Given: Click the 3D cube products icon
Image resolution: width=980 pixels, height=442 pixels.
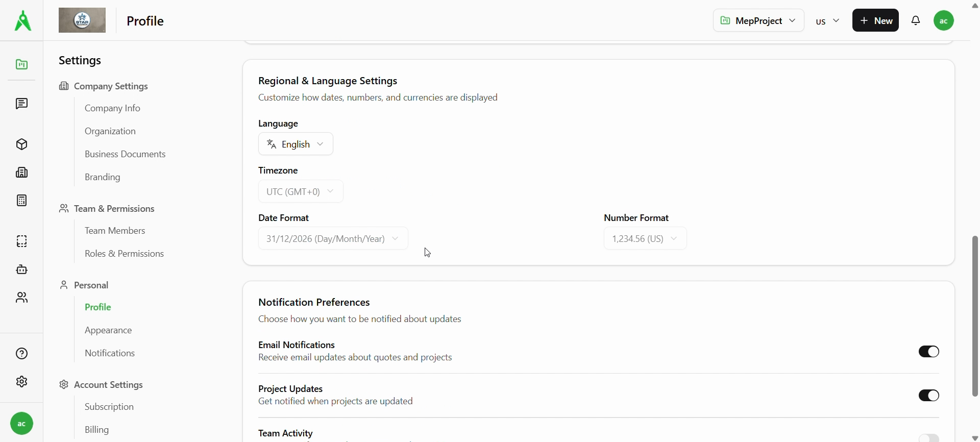Looking at the screenshot, I should click(x=21, y=144).
